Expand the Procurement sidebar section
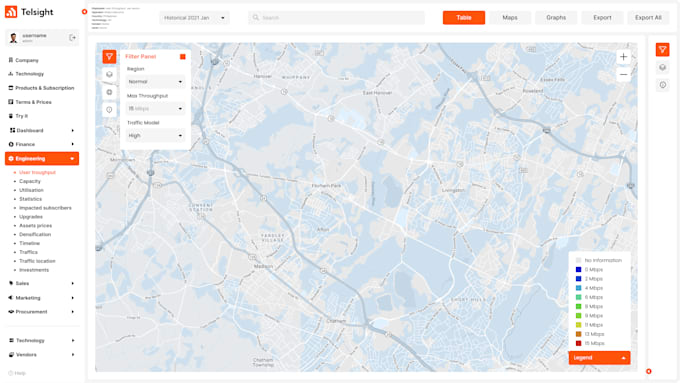 [x=42, y=311]
